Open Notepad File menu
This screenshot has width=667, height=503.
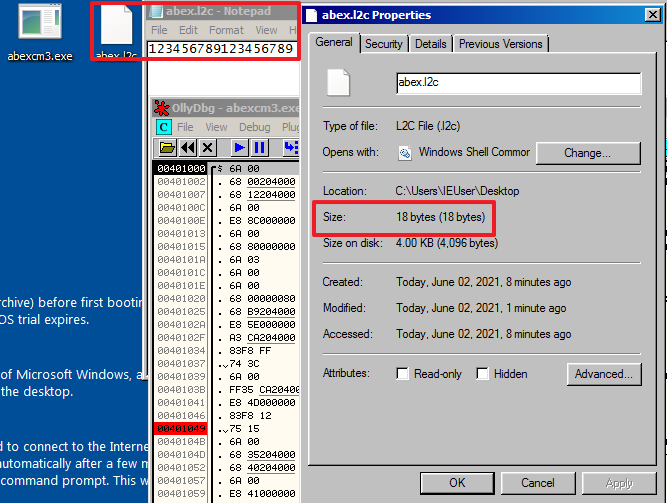click(x=159, y=30)
